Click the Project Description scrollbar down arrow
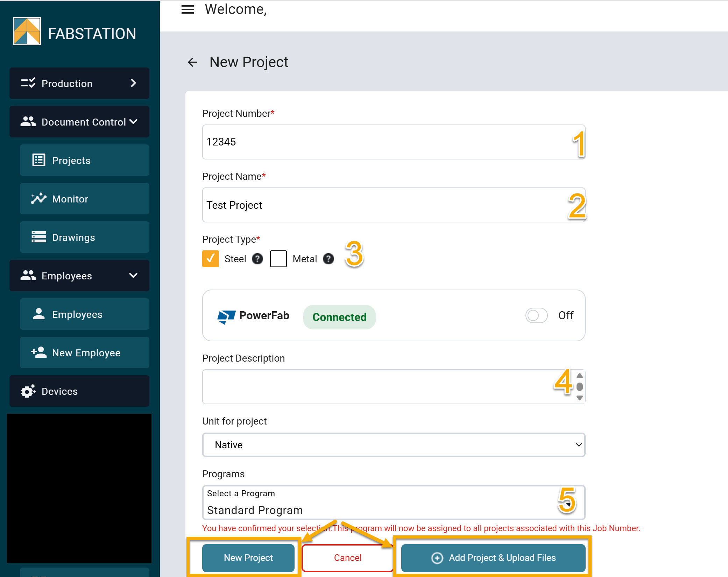This screenshot has width=728, height=577. (580, 398)
